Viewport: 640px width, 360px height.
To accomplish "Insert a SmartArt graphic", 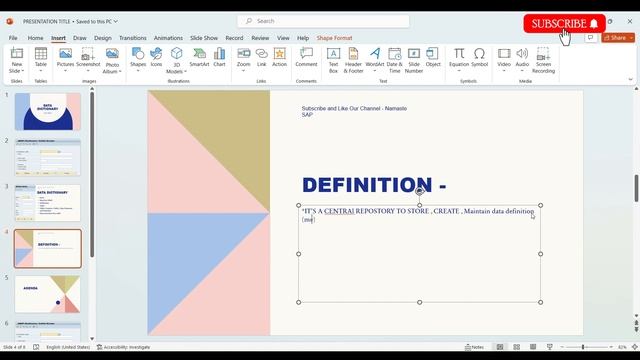I will tap(199, 57).
